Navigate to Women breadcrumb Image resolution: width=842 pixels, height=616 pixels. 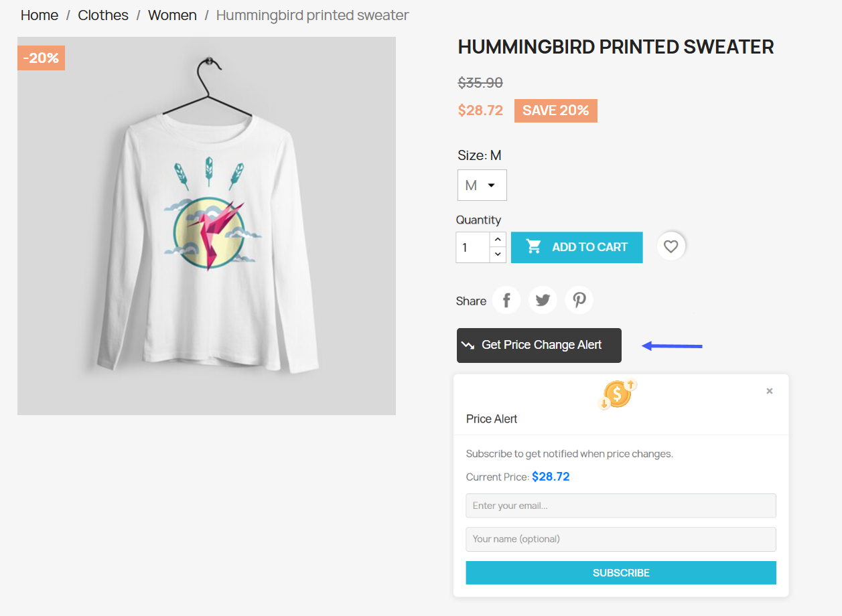[x=172, y=15]
